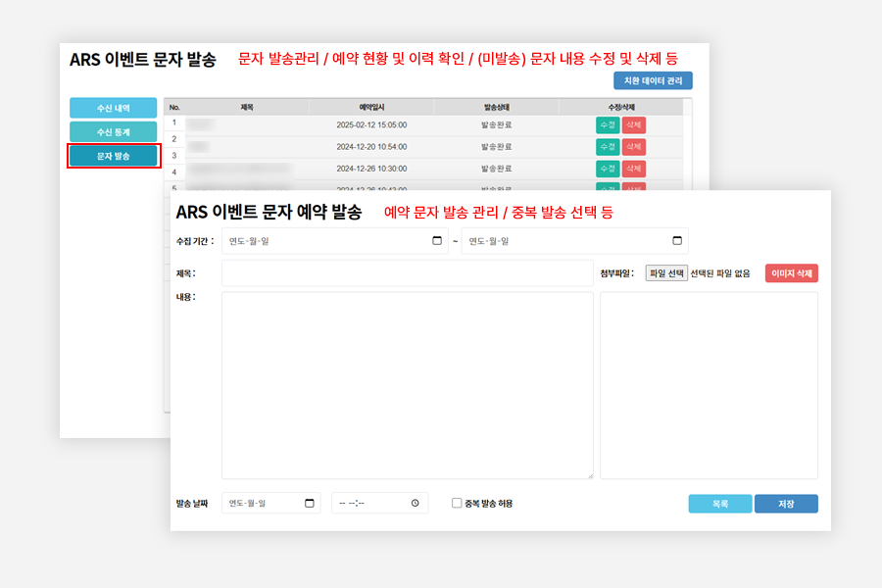
Task: Click the 예약일시 column header
Action: click(x=370, y=107)
